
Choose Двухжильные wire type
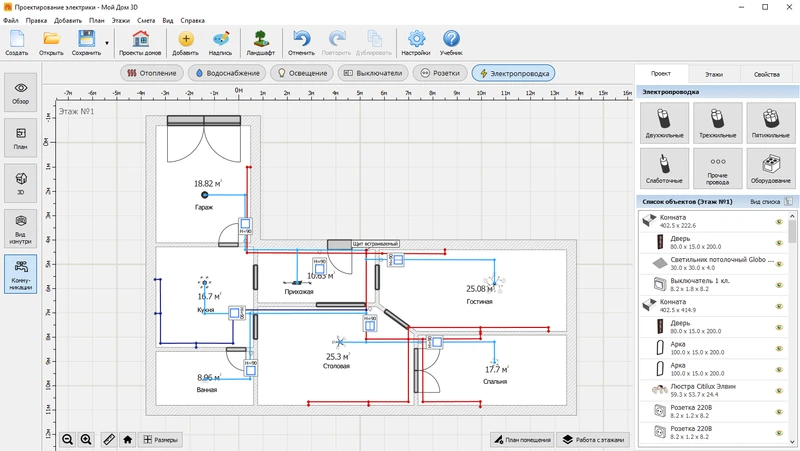pyautogui.click(x=664, y=122)
